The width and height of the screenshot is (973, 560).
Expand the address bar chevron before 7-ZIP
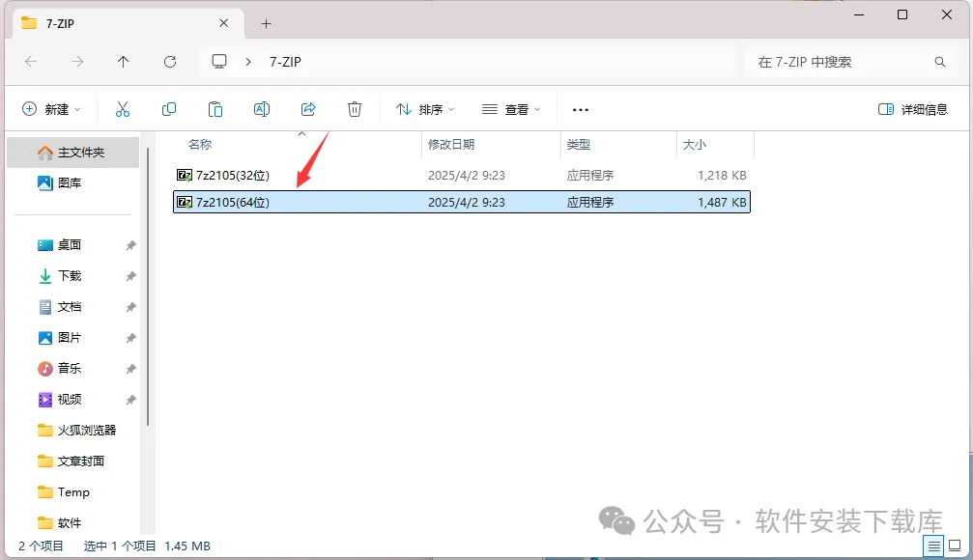click(x=248, y=62)
